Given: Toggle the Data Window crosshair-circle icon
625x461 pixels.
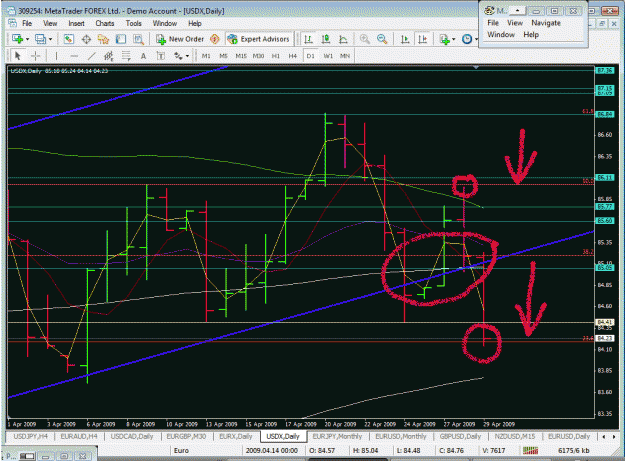Looking at the screenshot, I should [x=86, y=39].
